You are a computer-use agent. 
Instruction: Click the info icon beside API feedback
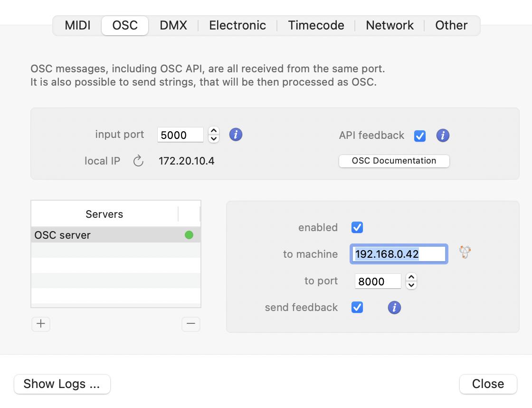[443, 136]
